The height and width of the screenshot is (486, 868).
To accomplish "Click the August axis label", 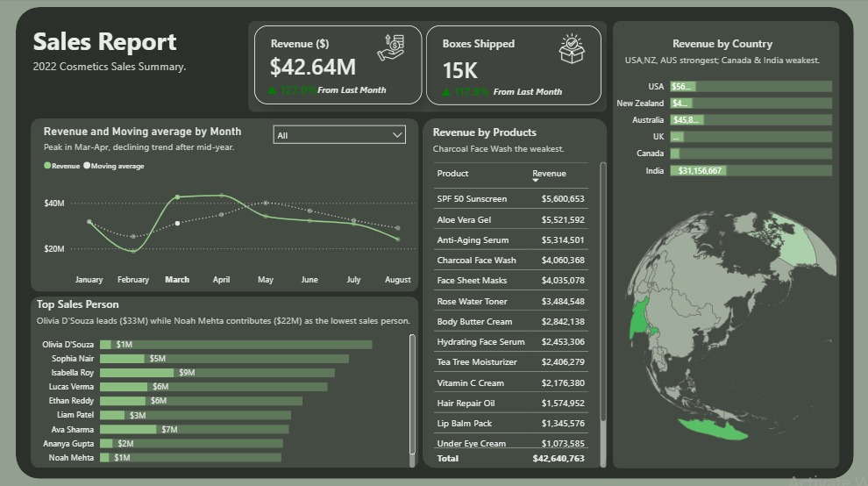I will click(398, 280).
